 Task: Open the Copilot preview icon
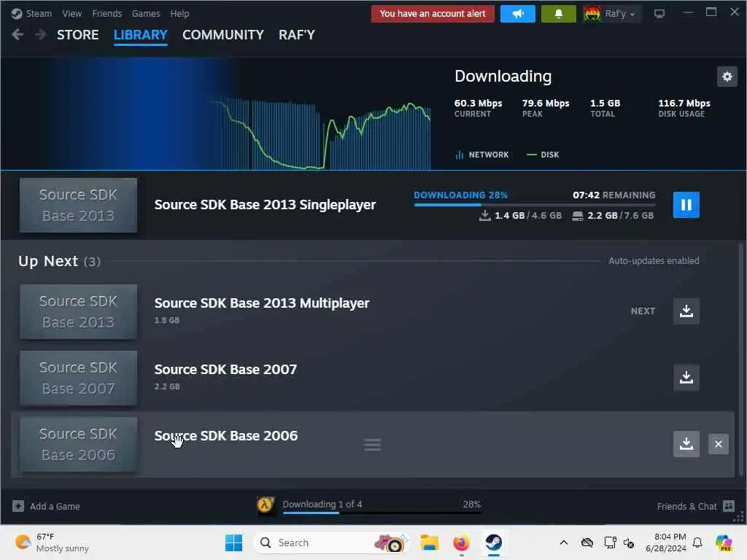click(x=724, y=542)
